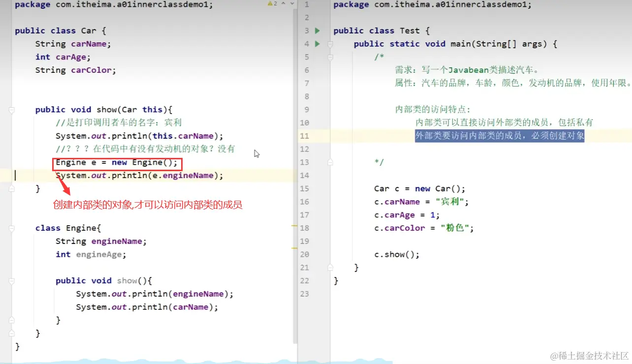Jump to next highlighted problem arrow
Viewport: 632px width, 364px height.
point(292,3)
